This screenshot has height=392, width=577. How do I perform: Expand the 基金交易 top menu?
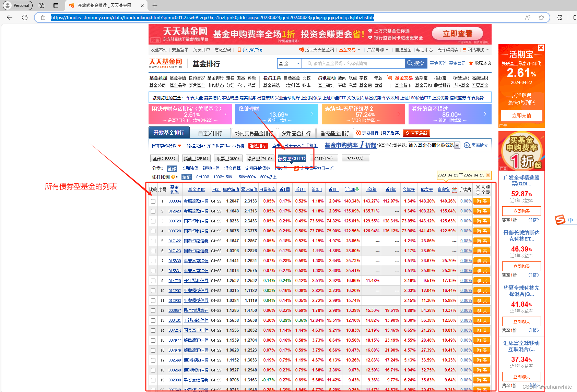click(x=350, y=50)
